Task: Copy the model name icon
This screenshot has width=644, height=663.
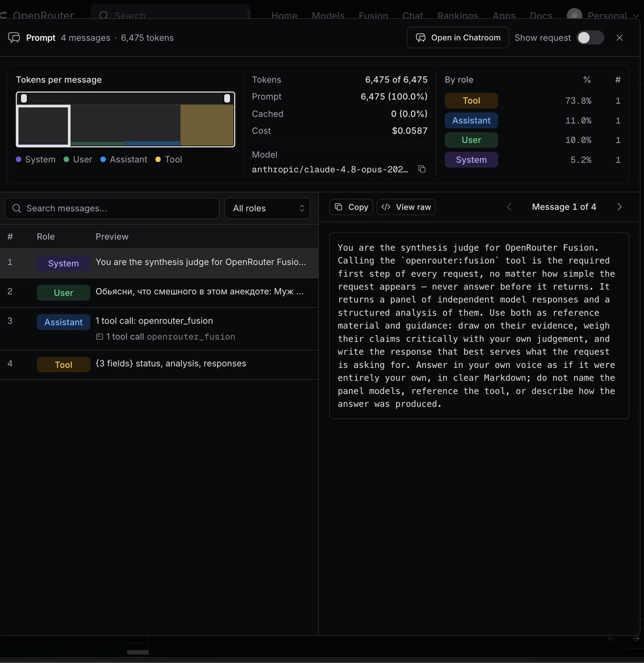Action: (422, 169)
